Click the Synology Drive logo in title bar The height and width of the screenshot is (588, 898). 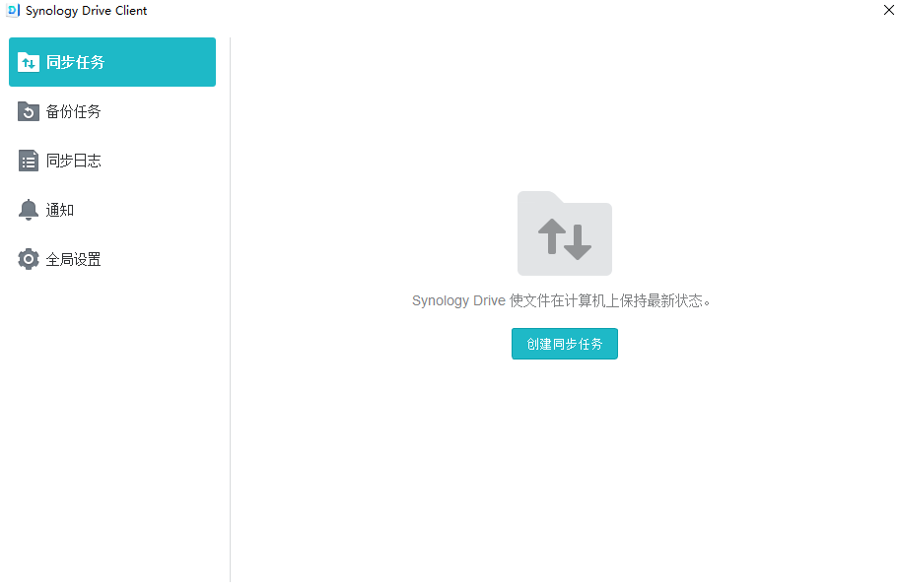click(x=13, y=10)
